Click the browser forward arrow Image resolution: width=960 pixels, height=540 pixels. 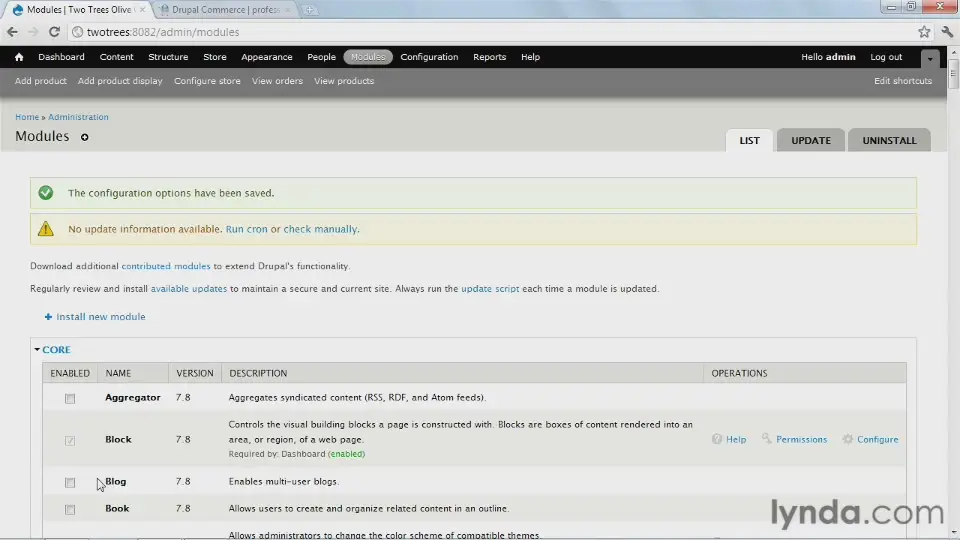click(x=33, y=32)
